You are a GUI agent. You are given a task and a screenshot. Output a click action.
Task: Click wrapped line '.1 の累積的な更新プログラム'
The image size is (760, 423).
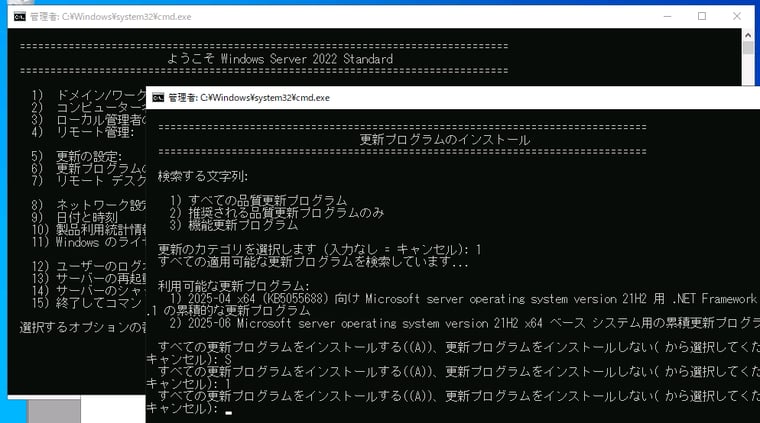click(228, 311)
